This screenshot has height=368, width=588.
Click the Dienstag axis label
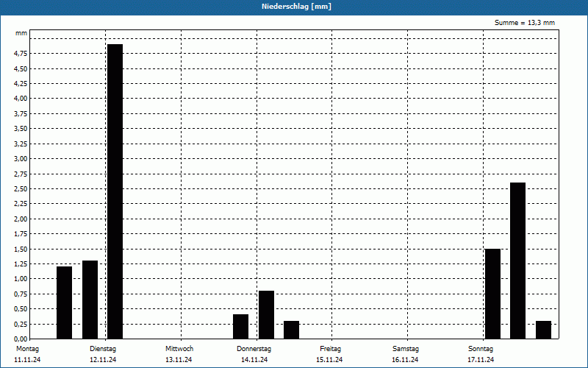point(103,349)
